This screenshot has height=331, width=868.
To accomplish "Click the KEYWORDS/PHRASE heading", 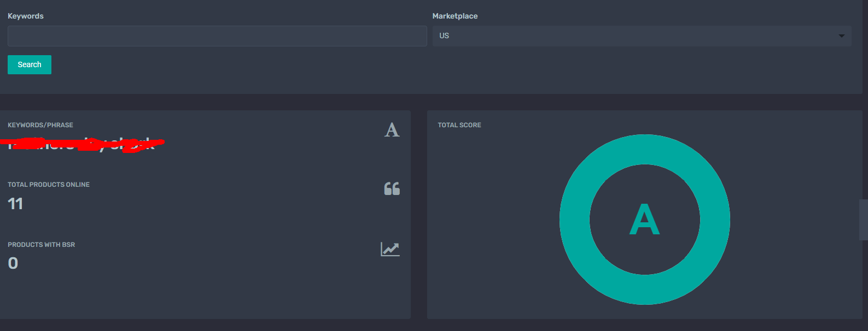I will click(x=40, y=125).
